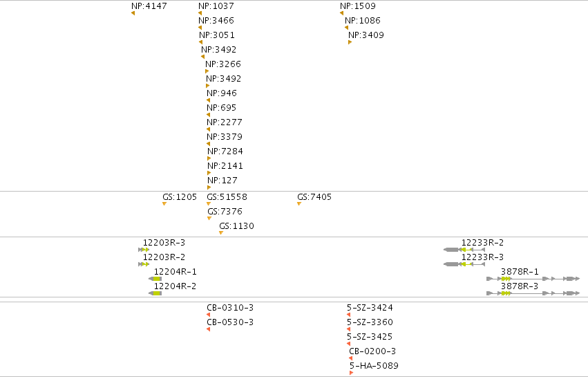Viewport: 588px width, 377px height.
Task: Click the triangle under NP:3409
Action: click(350, 42)
